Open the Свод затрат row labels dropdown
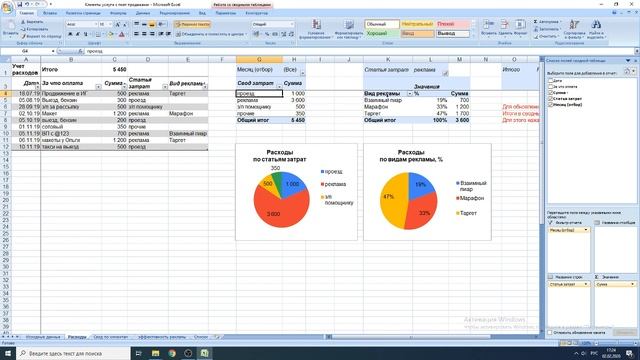The height and width of the screenshot is (360, 640). (279, 86)
